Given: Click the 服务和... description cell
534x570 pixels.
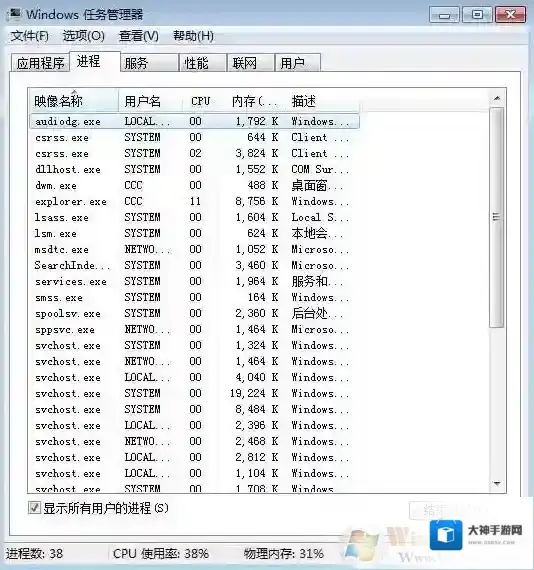Looking at the screenshot, I should [317, 281].
